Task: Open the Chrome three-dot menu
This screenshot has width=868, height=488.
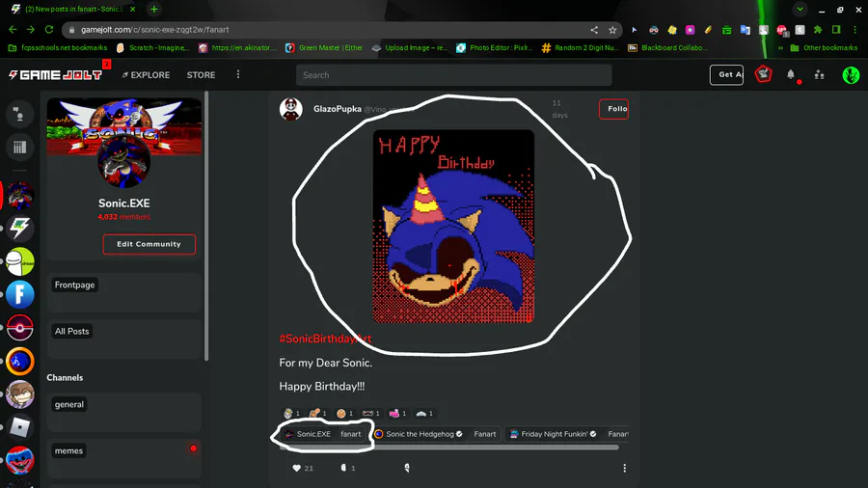Action: [854, 30]
